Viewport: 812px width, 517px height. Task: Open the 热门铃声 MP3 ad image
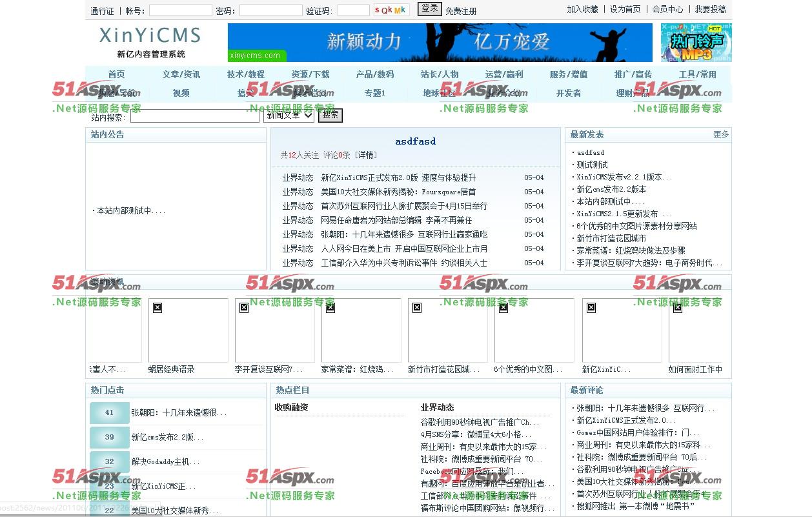point(696,43)
